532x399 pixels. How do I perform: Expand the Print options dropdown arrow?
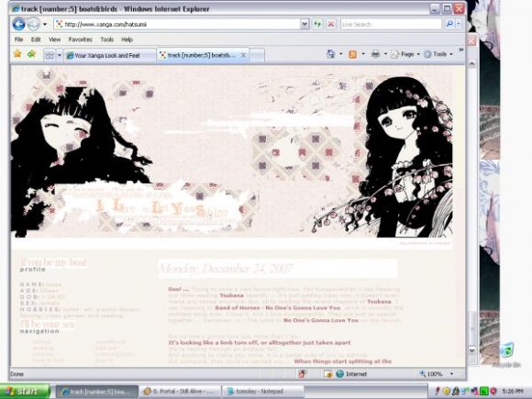385,54
